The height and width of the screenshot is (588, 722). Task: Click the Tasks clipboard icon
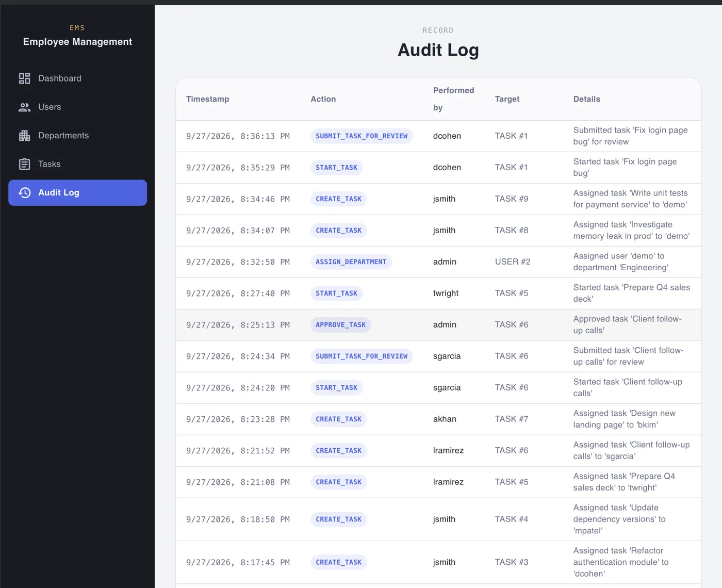coord(24,164)
